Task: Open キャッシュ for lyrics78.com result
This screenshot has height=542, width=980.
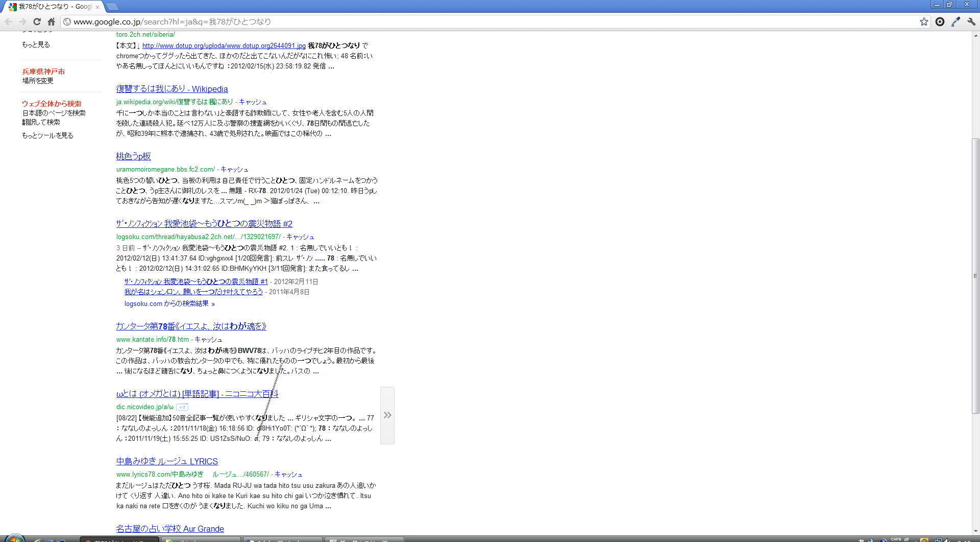Action: coord(288,475)
